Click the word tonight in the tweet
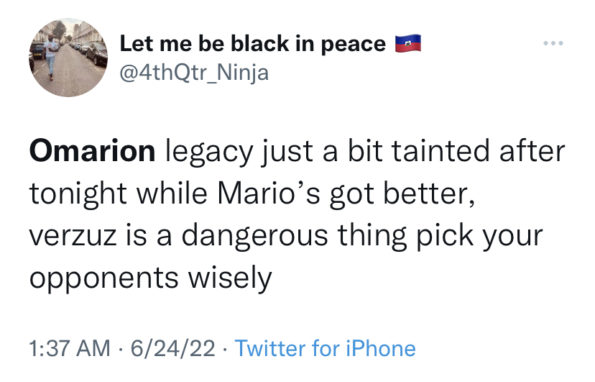This screenshot has width=595, height=382. tap(78, 195)
